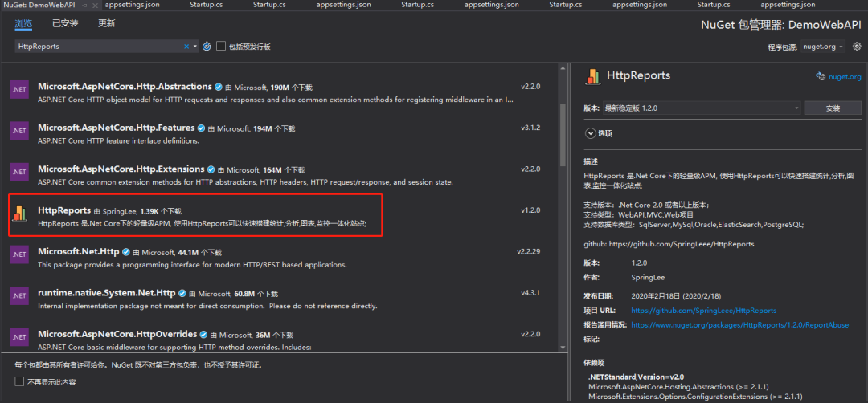
Task: Switch to the 更新 tab
Action: [106, 24]
